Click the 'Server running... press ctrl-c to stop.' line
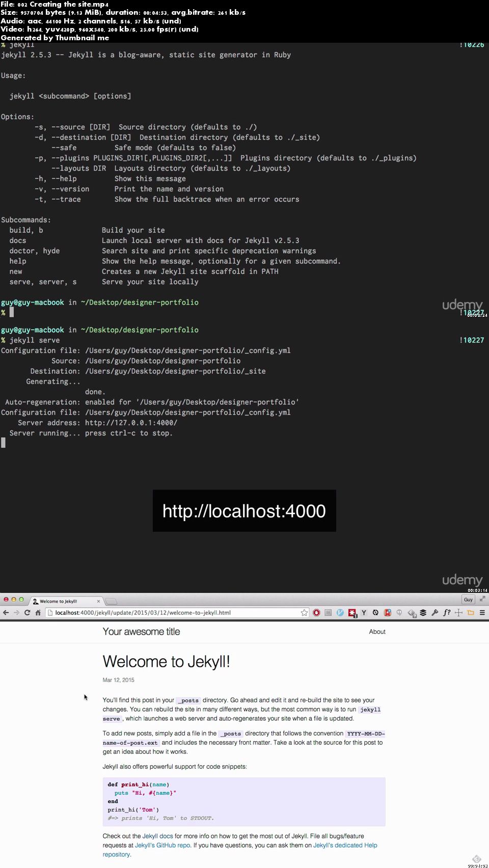This screenshot has width=489, height=868. [91, 433]
